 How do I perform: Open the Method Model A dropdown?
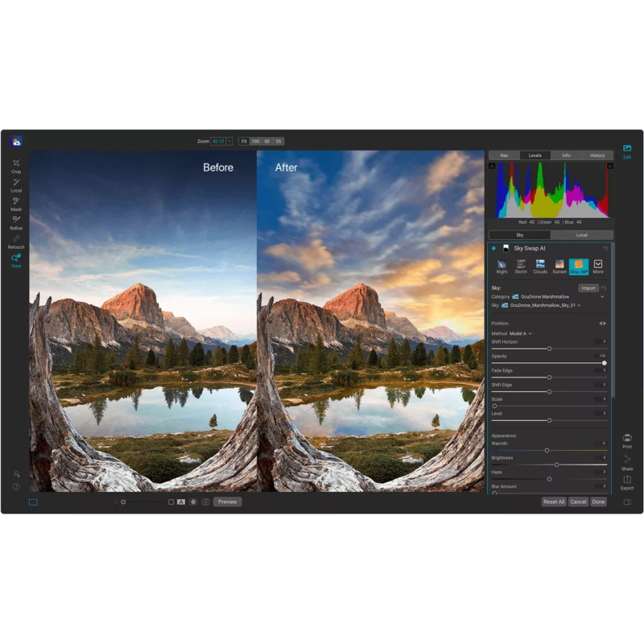[520, 333]
